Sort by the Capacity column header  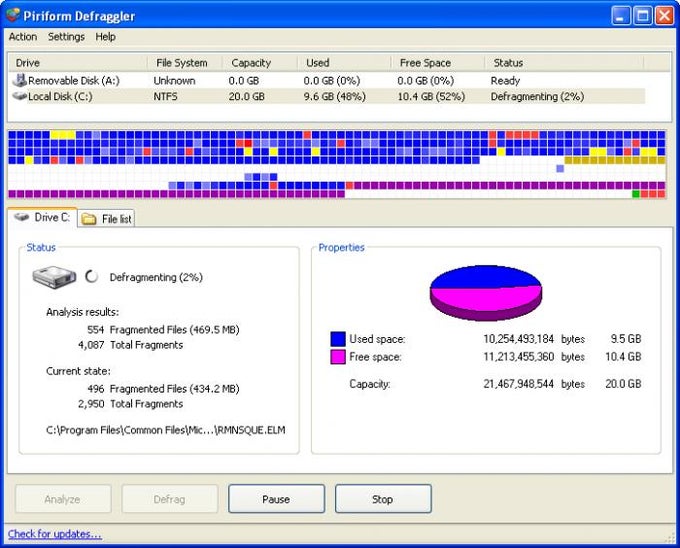point(260,63)
